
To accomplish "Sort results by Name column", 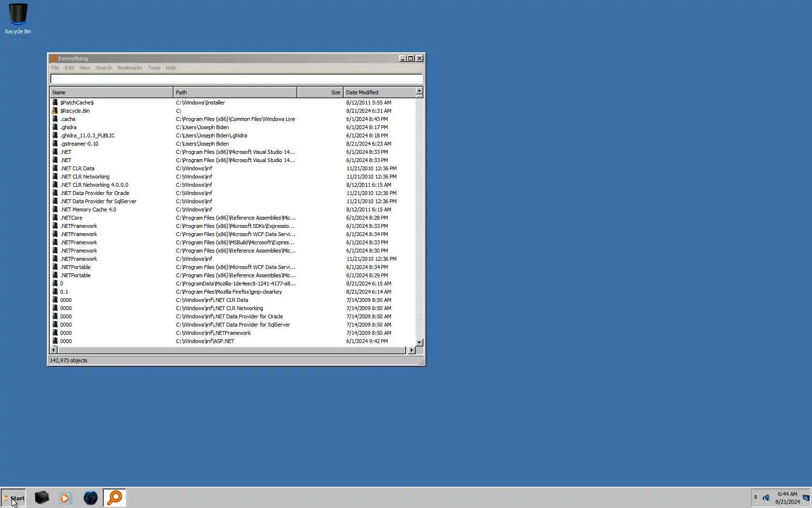I will [111, 92].
